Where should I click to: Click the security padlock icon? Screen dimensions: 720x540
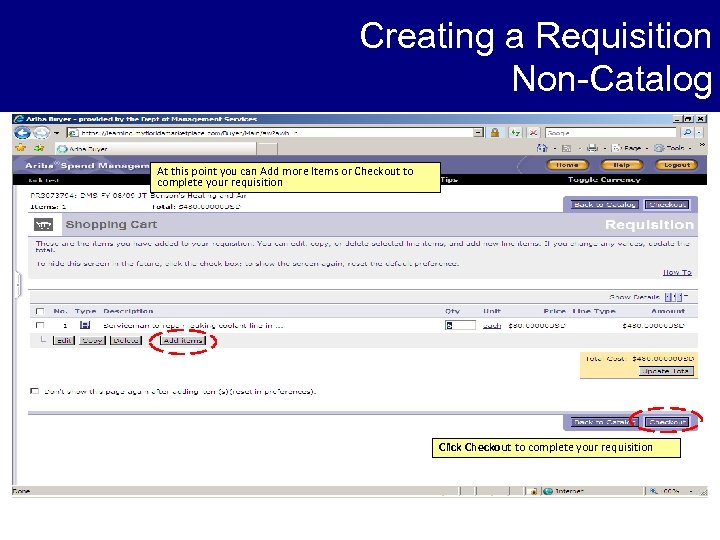click(495, 133)
